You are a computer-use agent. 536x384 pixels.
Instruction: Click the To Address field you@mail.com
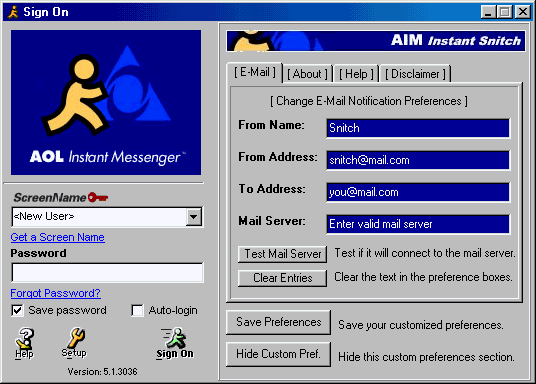pos(418,192)
